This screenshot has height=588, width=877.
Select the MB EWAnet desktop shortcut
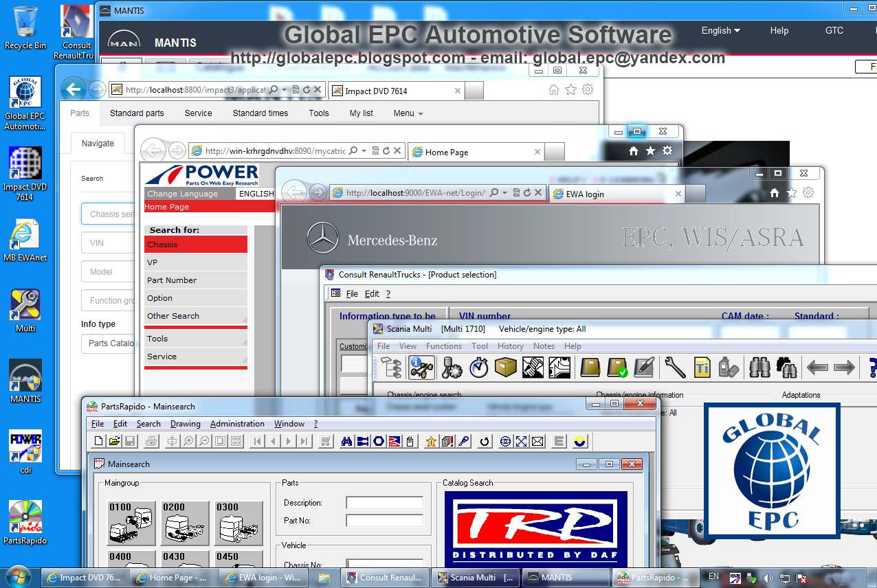25,240
